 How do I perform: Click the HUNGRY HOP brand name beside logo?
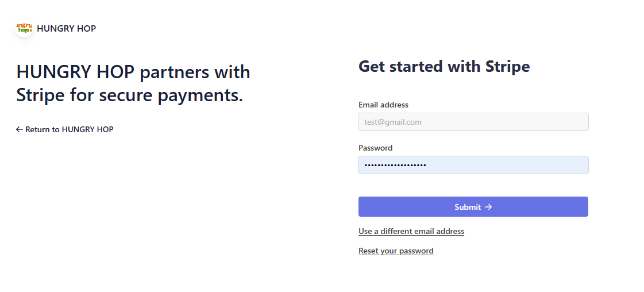click(x=66, y=29)
